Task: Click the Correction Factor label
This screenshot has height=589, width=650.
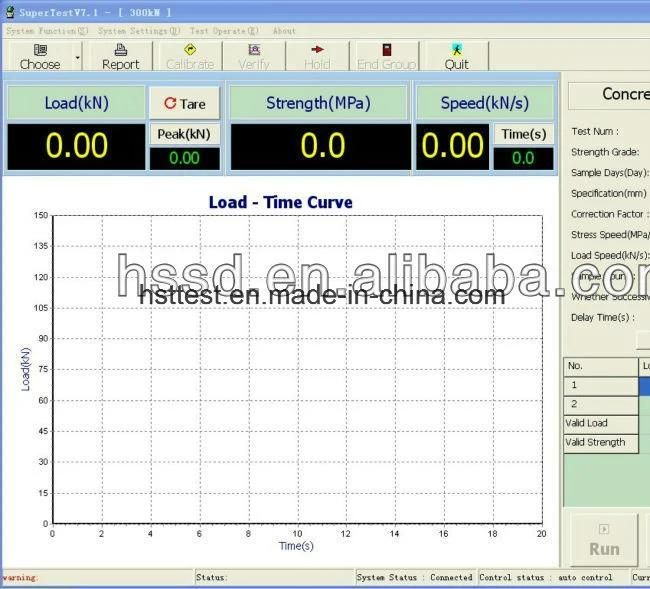Action: 610,214
